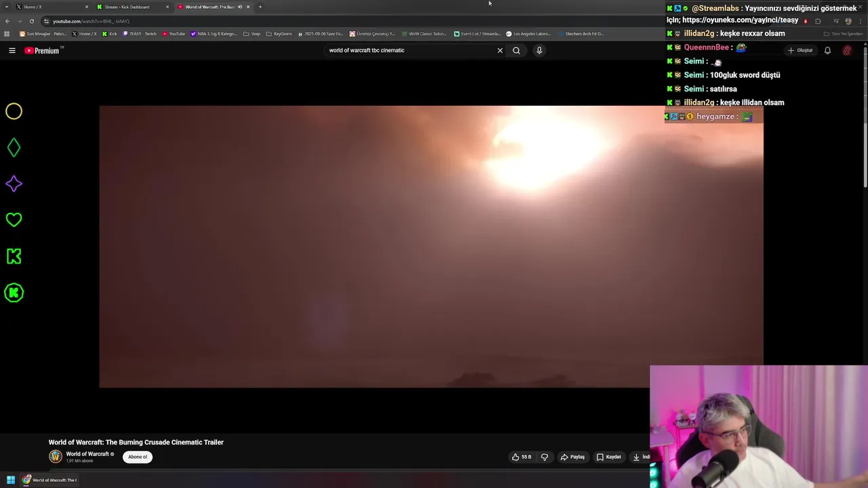The width and height of the screenshot is (868, 488).
Task: Select the green diamond overlay icon
Action: pos(14,148)
